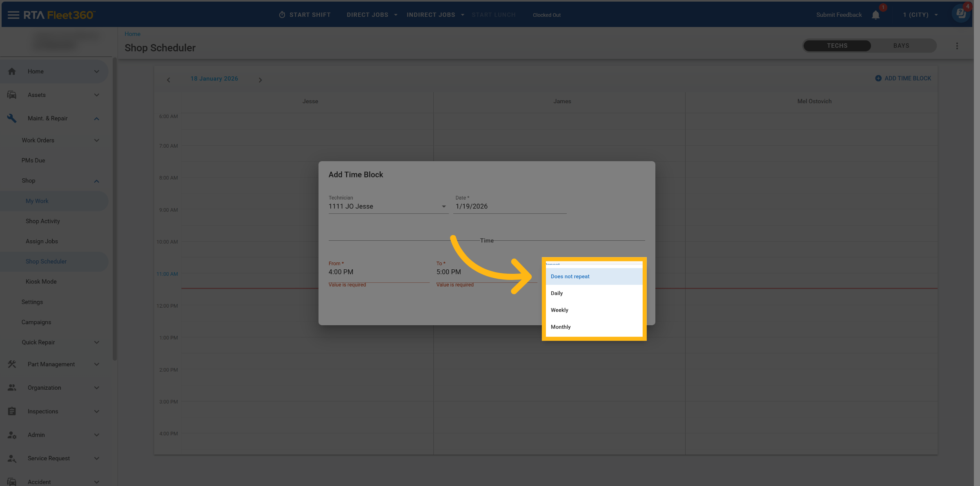Click the notification bell icon
Screen dimensions: 980x486
(875, 15)
